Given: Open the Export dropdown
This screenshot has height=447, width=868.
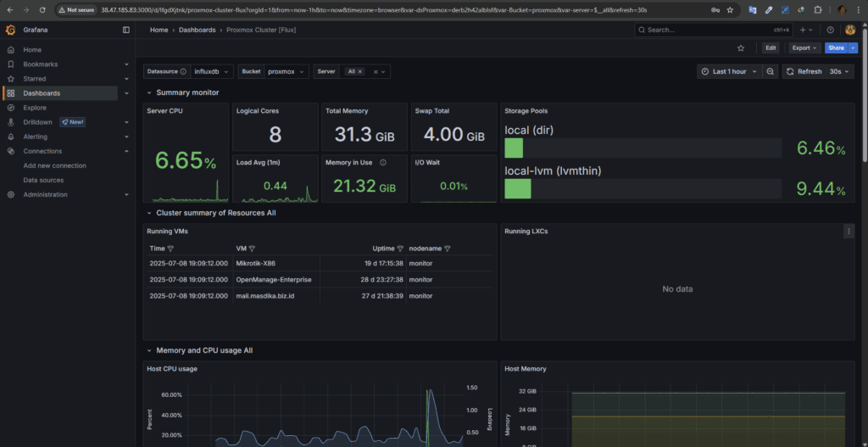Looking at the screenshot, I should coord(805,48).
